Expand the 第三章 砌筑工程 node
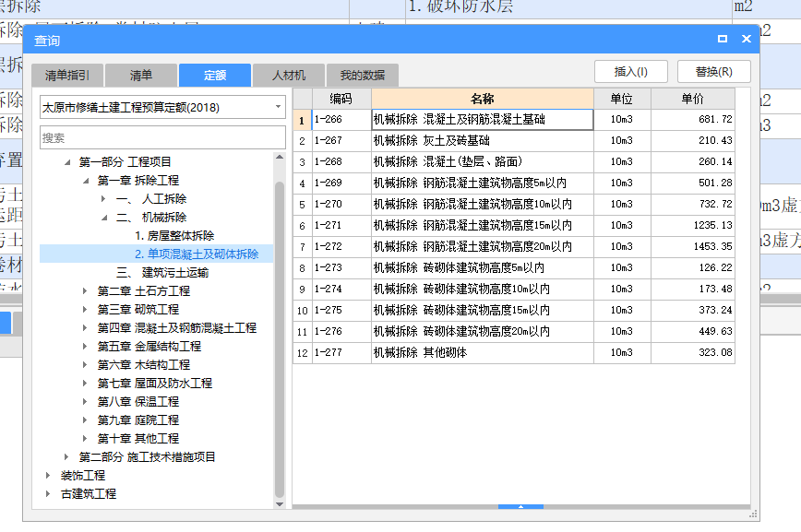Image resolution: width=801 pixels, height=532 pixels. (85, 310)
